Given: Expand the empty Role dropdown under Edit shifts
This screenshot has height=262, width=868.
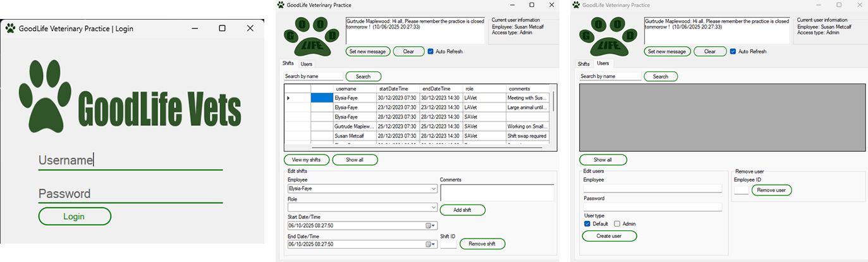Looking at the screenshot, I should [433, 207].
